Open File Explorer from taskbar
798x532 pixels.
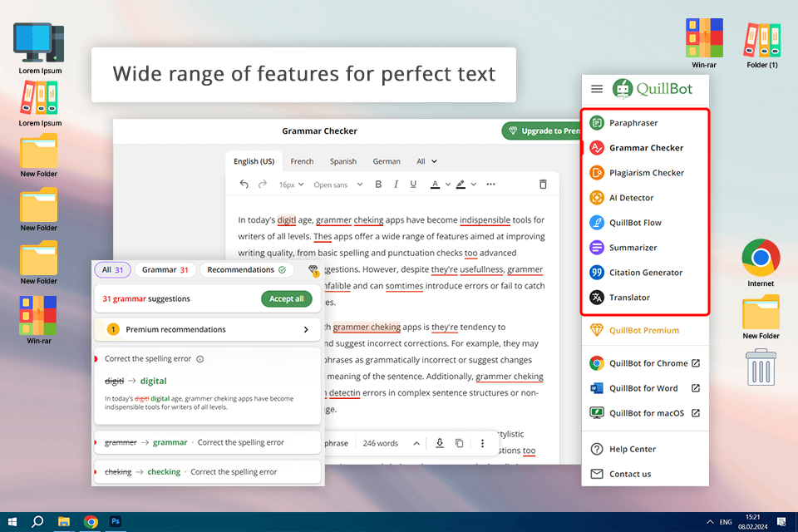tap(64, 522)
